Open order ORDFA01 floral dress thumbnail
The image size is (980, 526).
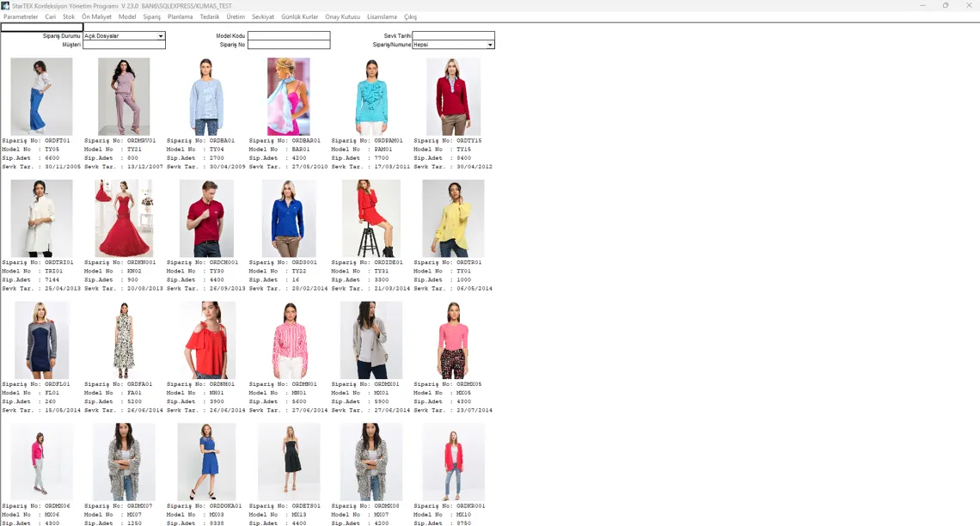(x=124, y=340)
